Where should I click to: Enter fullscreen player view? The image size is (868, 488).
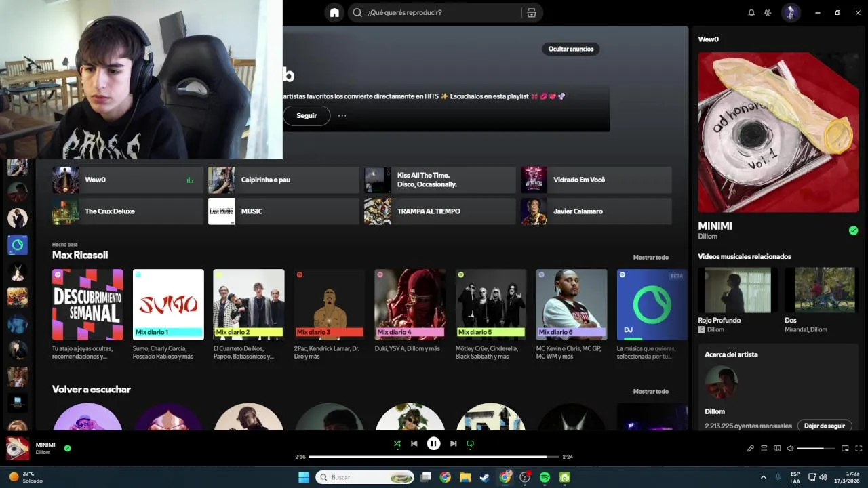[859, 448]
